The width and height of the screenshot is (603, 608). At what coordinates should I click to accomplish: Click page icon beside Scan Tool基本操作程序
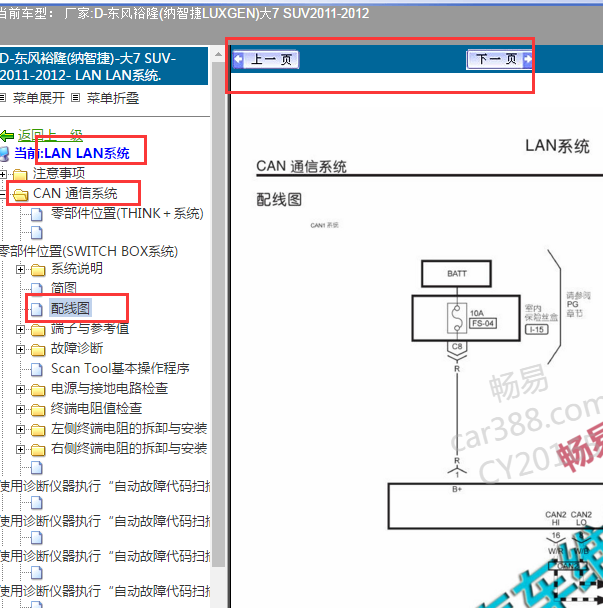click(37, 369)
